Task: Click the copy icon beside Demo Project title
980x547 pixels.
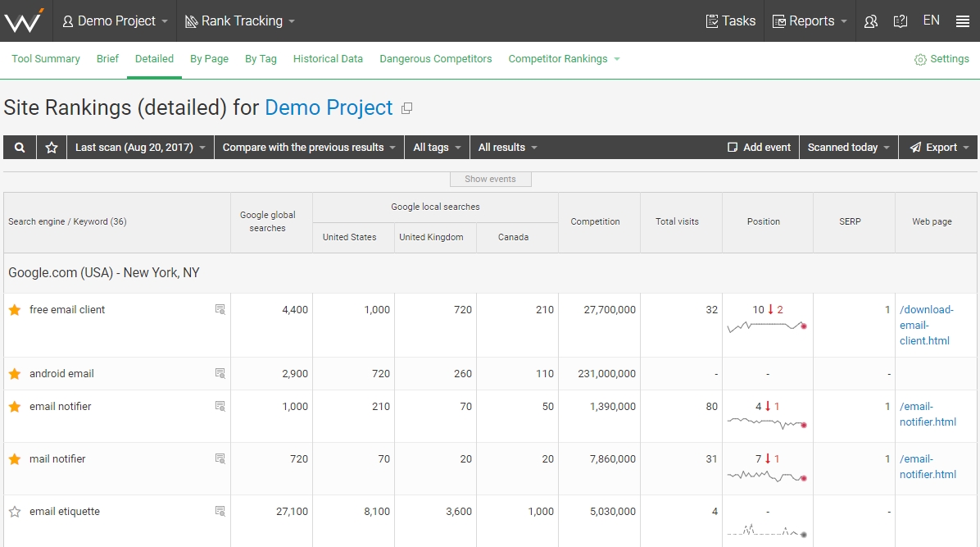Action: click(x=407, y=108)
